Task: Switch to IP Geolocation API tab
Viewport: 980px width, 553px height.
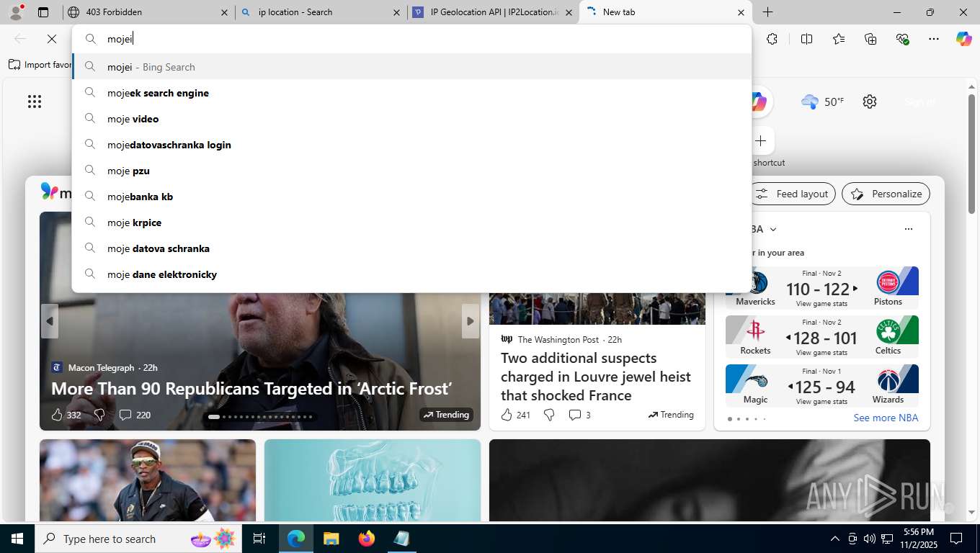Action: (493, 12)
